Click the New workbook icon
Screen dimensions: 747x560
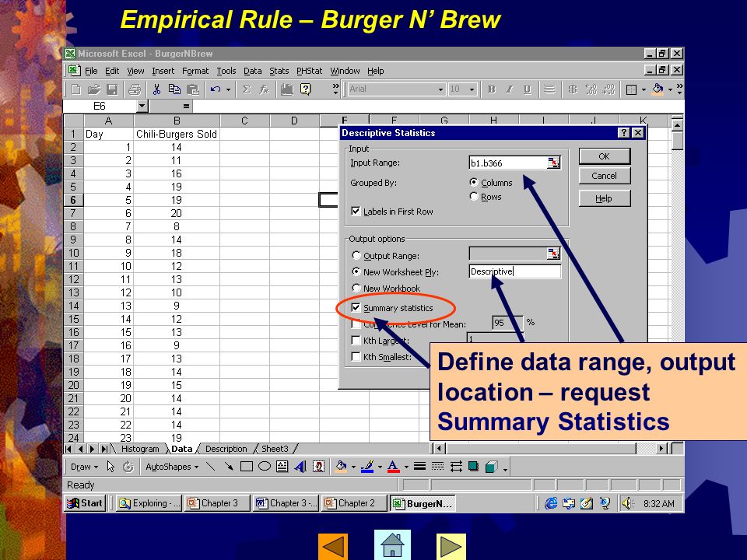click(x=75, y=89)
